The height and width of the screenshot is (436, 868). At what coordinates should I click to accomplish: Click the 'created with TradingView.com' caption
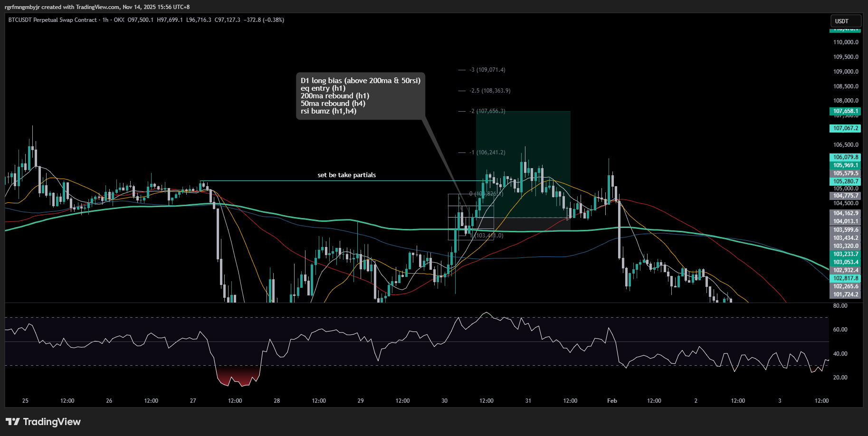(x=80, y=7)
